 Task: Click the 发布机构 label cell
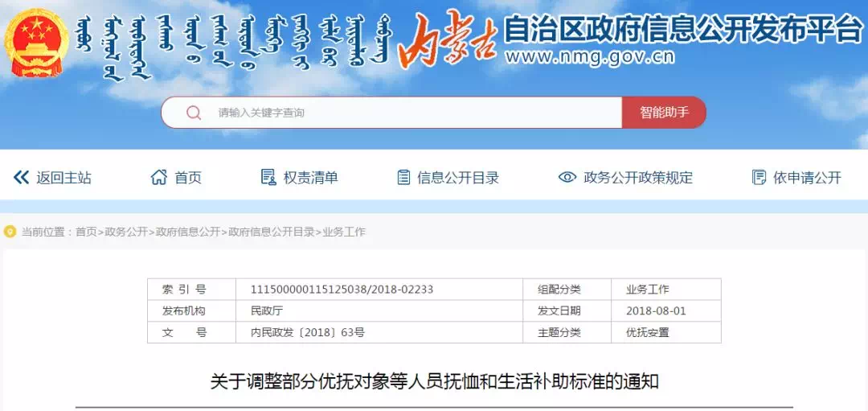[191, 310]
